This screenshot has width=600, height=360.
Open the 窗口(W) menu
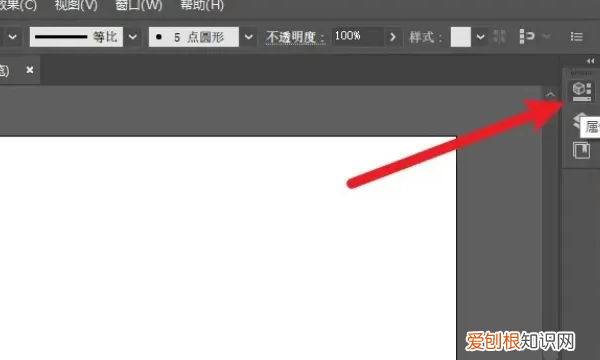coord(139,5)
